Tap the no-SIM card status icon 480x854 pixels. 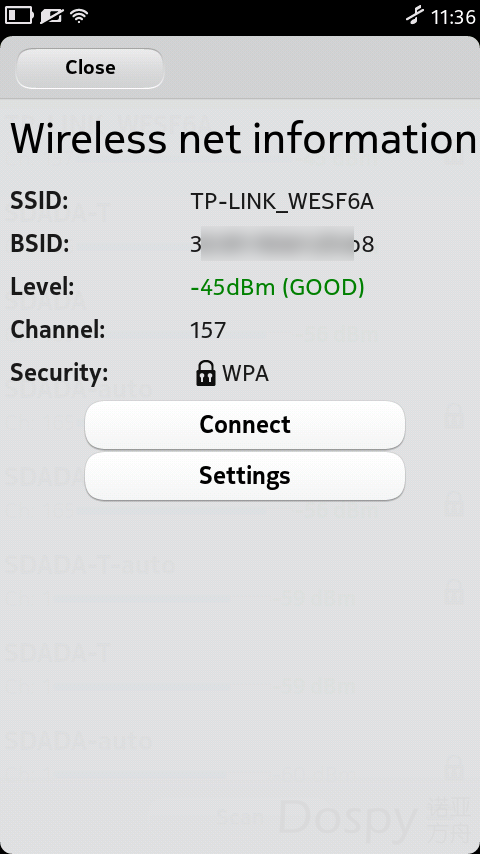(51, 16)
